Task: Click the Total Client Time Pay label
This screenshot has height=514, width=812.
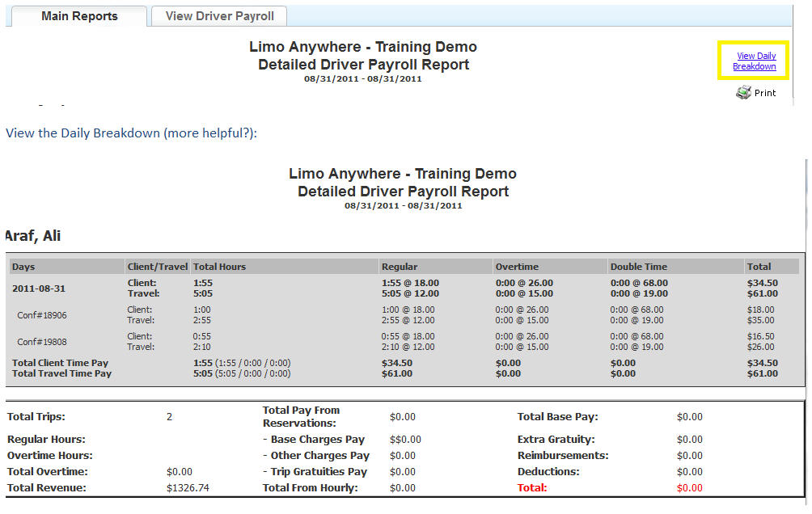Action: [x=60, y=364]
